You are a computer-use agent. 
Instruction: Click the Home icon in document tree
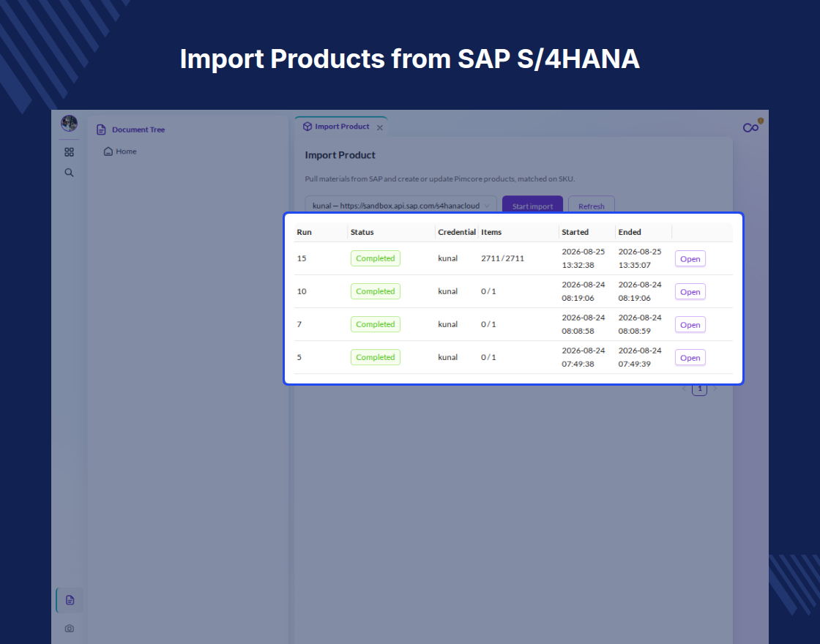point(108,151)
